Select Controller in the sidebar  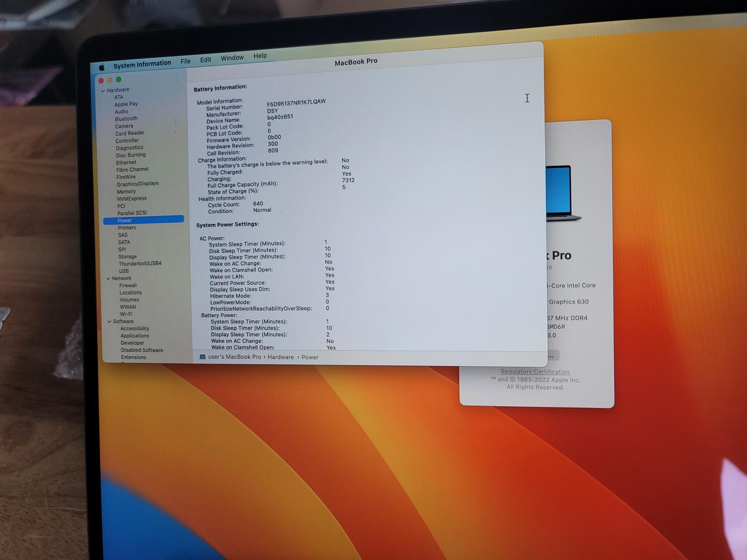127,141
